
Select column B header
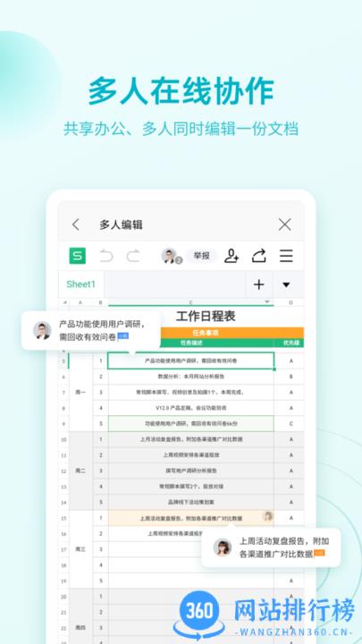coord(100,302)
